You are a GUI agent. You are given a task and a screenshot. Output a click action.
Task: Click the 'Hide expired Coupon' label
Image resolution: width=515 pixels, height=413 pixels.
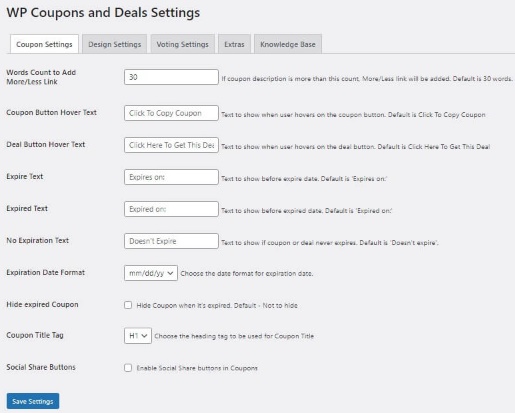pyautogui.click(x=42, y=304)
